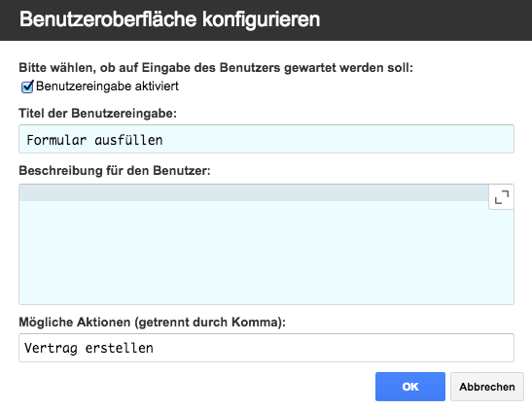Click the 'Benutzereingabe aktiviert' label text
The height and width of the screenshot is (409, 532).
pyautogui.click(x=107, y=86)
